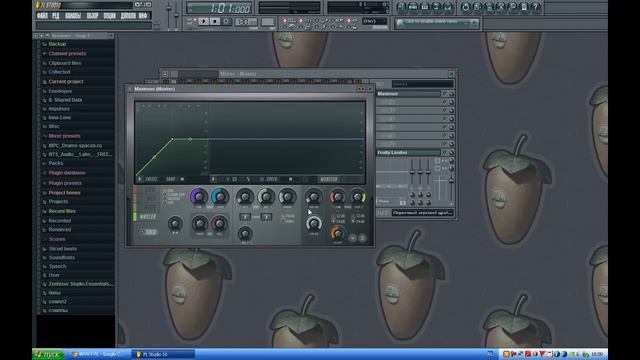Select the MASTER band in Maximus
Image resolution: width=640 pixels, height=360 pixels.
148,217
